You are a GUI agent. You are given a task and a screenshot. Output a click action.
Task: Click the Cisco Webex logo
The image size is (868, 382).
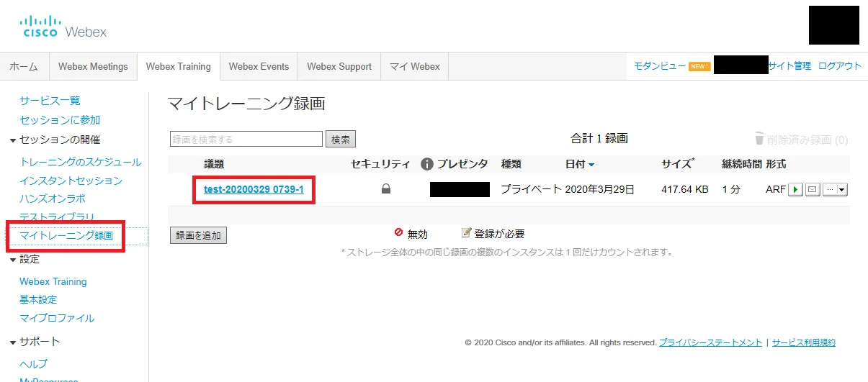click(64, 27)
